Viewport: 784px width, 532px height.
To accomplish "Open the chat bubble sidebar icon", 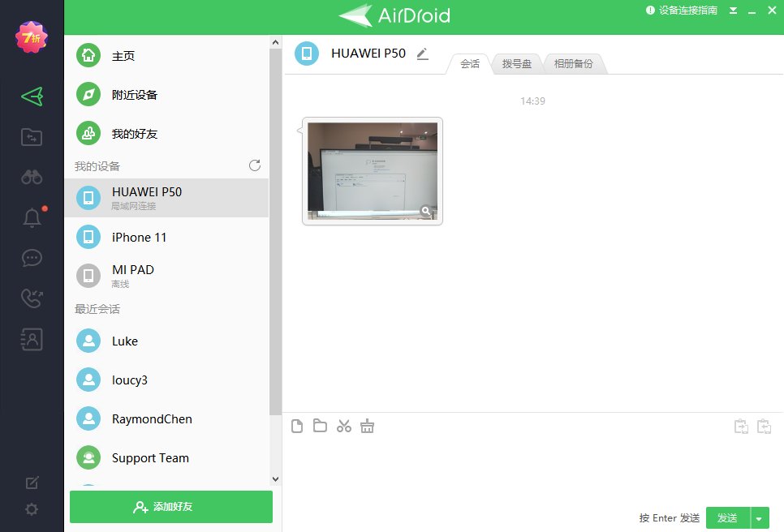I will pyautogui.click(x=32, y=258).
